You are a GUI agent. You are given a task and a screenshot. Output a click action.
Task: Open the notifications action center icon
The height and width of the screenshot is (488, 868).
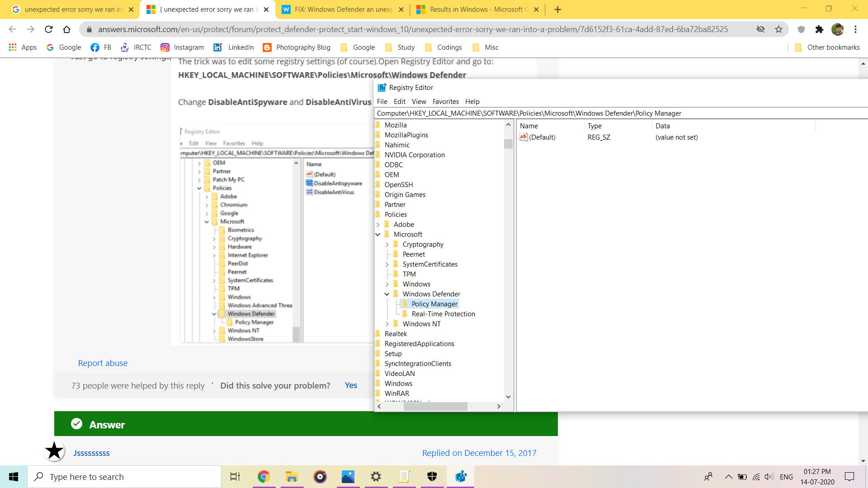point(849,477)
